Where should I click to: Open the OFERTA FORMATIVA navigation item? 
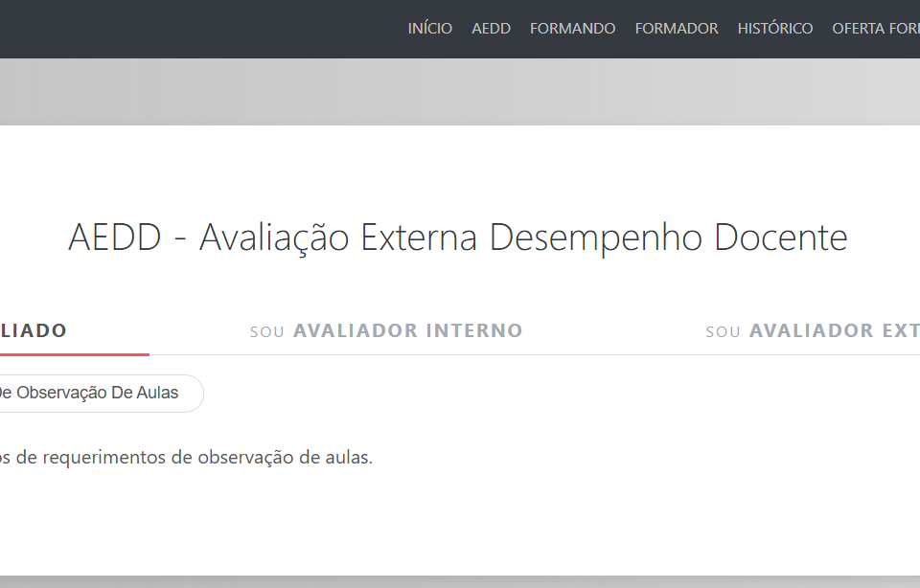[x=875, y=29]
